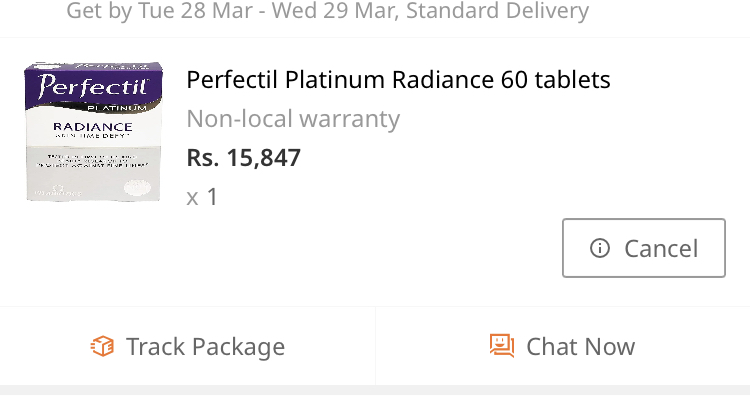Click the Perfectil logo on product box
Image resolution: width=750 pixels, height=413 pixels.
point(93,85)
